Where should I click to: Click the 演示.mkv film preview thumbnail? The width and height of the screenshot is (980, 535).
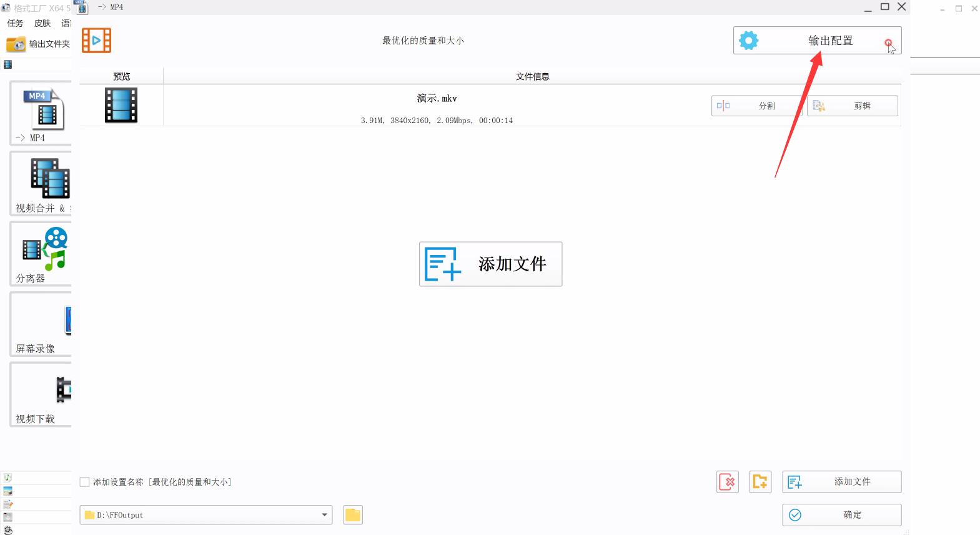tap(121, 105)
